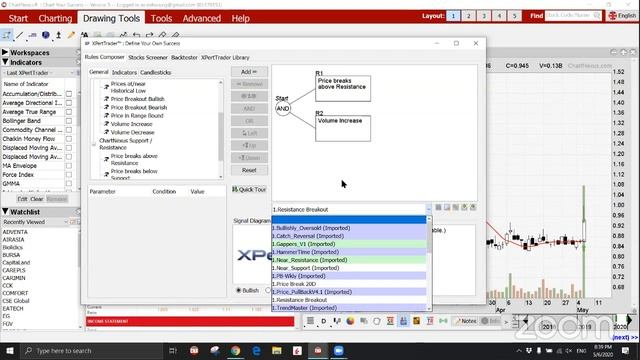Open Microsoft Edge from the taskbar
The image size is (640, 360).
pyautogui.click(x=256, y=351)
